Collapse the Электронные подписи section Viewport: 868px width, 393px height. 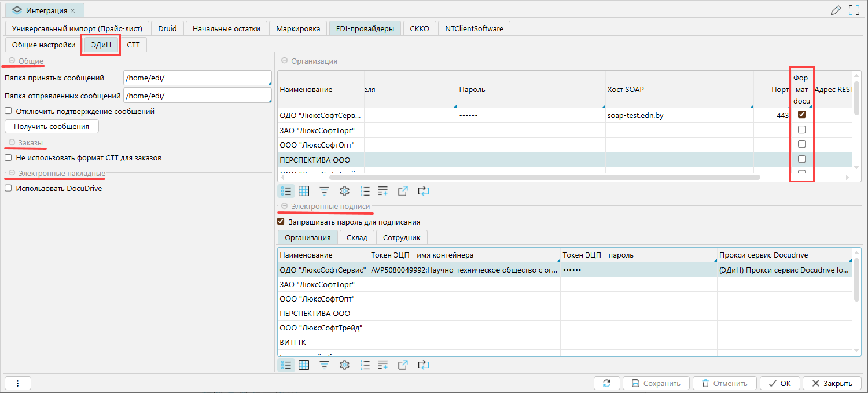pyautogui.click(x=284, y=206)
